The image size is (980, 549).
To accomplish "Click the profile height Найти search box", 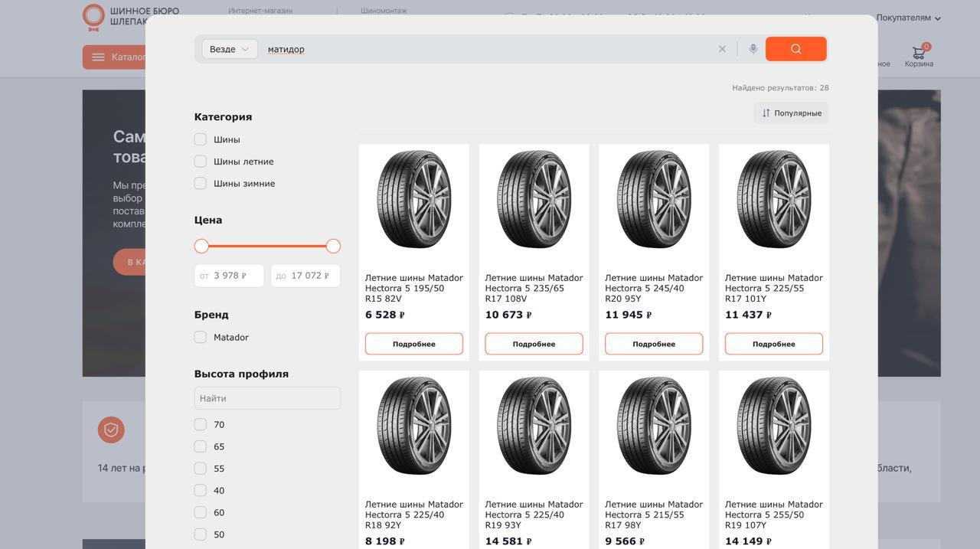I will 267,398.
